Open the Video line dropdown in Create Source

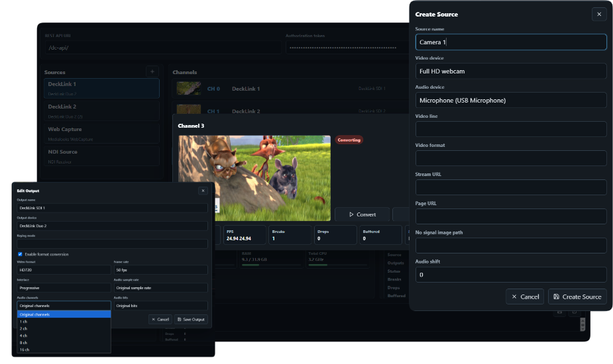[x=510, y=129]
